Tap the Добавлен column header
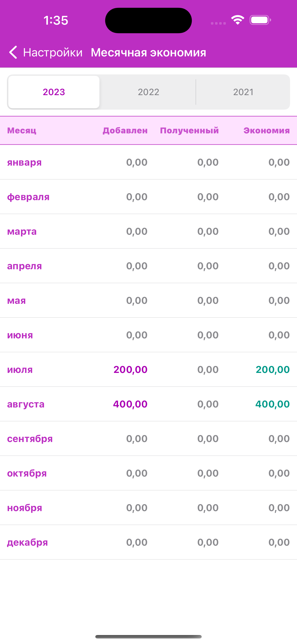 click(x=125, y=131)
